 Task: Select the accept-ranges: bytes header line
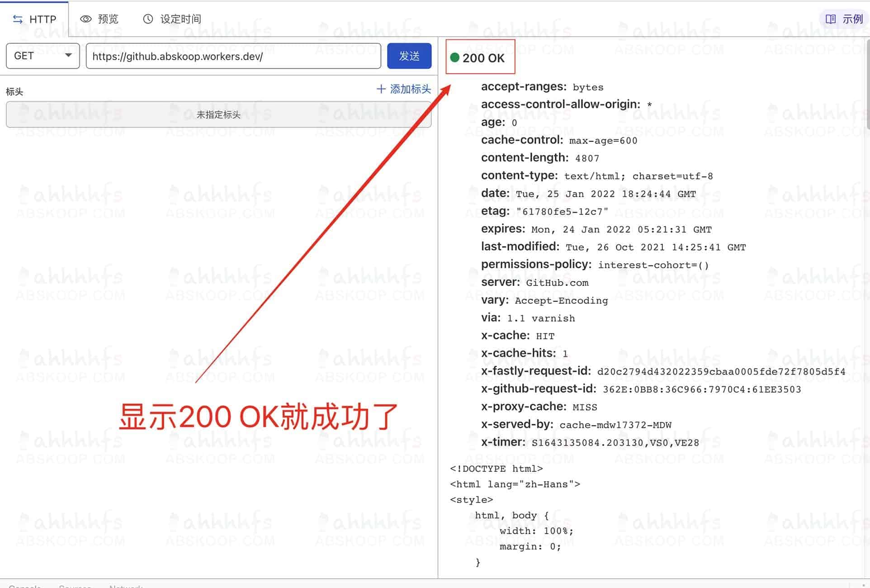click(x=542, y=87)
